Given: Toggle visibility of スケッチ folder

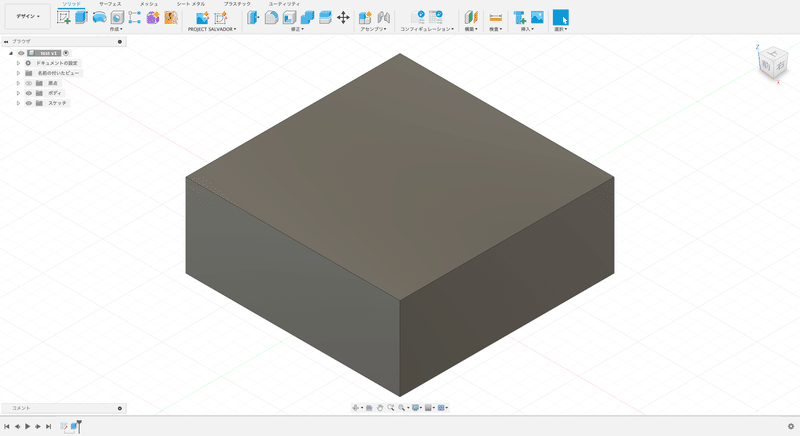Looking at the screenshot, I should pos(29,103).
